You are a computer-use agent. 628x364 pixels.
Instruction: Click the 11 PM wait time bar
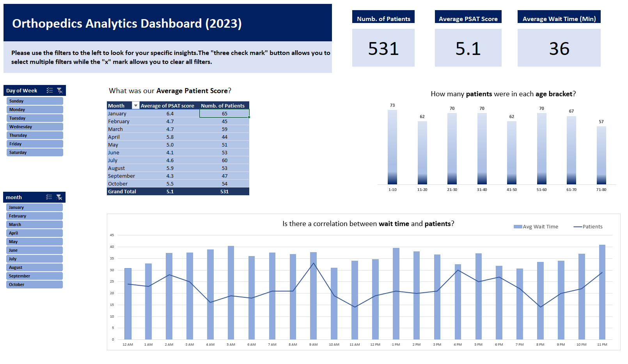coord(602,292)
